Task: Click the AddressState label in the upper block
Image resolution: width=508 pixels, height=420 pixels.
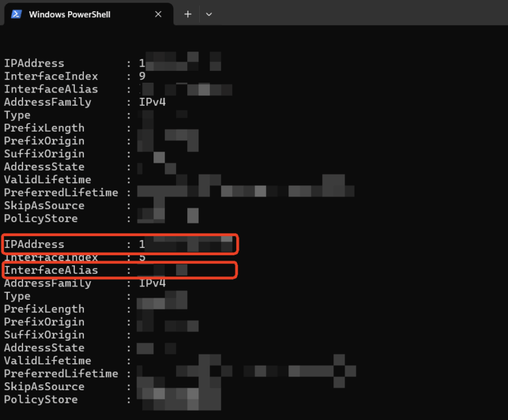Action: point(44,167)
